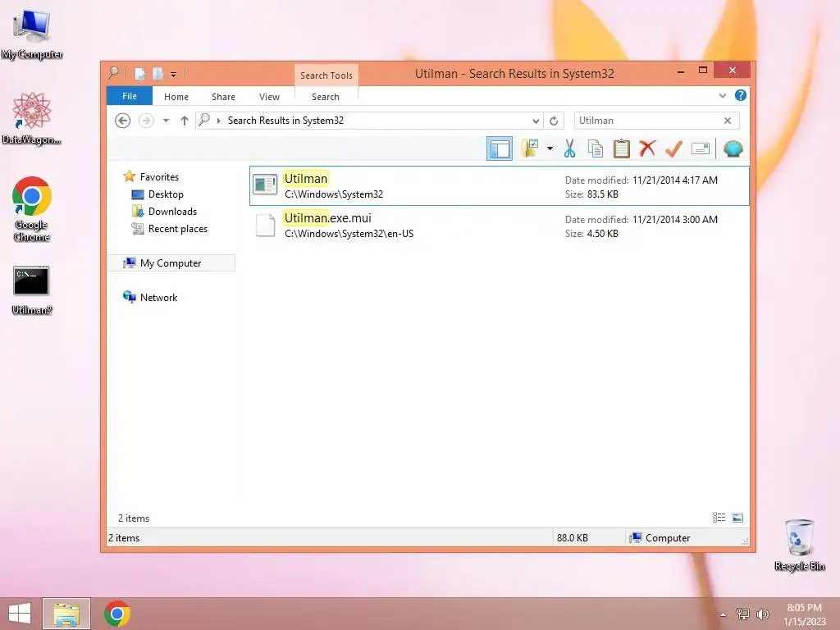Open the Utilman2 desktop icon
840x630 pixels.
pos(32,290)
